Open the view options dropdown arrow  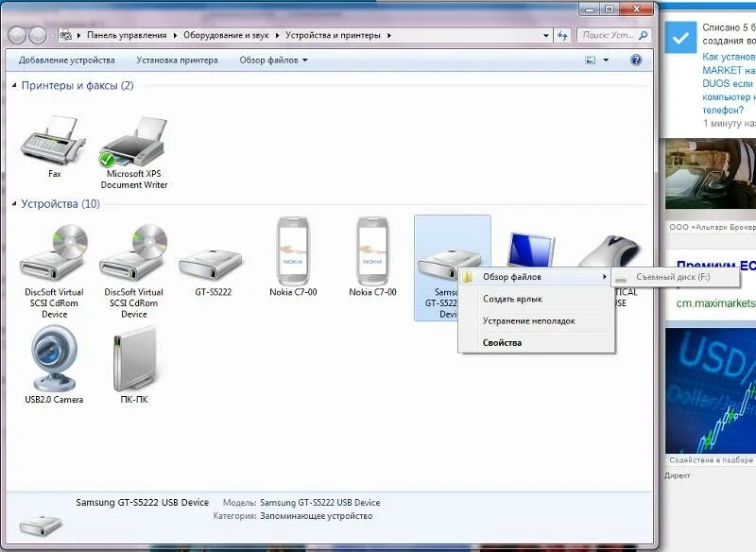(x=606, y=60)
